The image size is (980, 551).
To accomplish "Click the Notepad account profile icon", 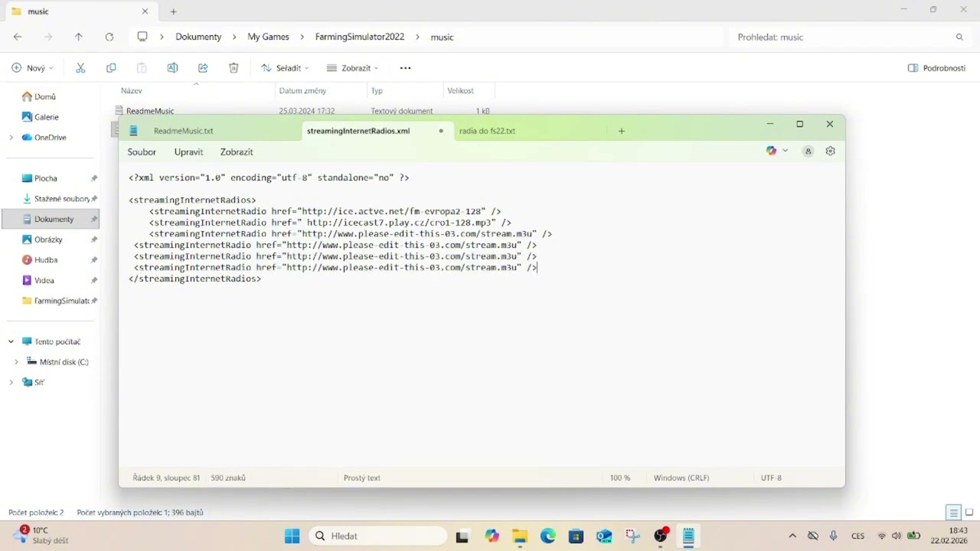I will (808, 151).
